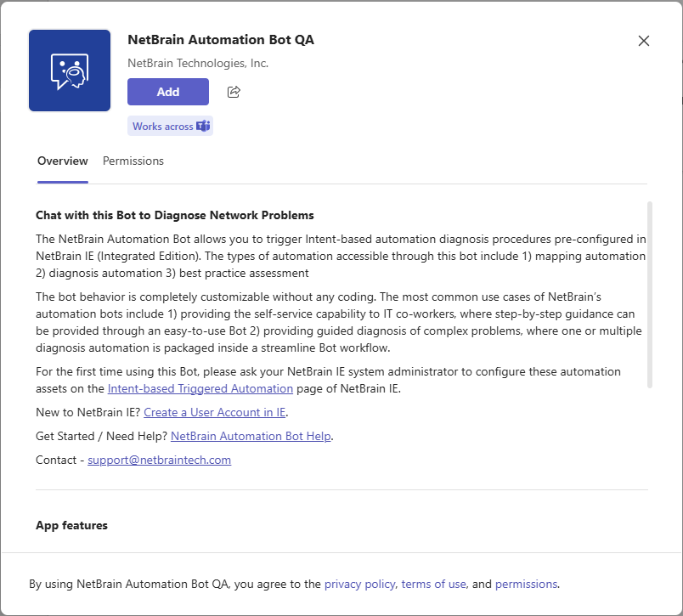This screenshot has width=683, height=616.
Task: Click NetBrain Technologies, Inc. publisher name
Action: pos(198,63)
